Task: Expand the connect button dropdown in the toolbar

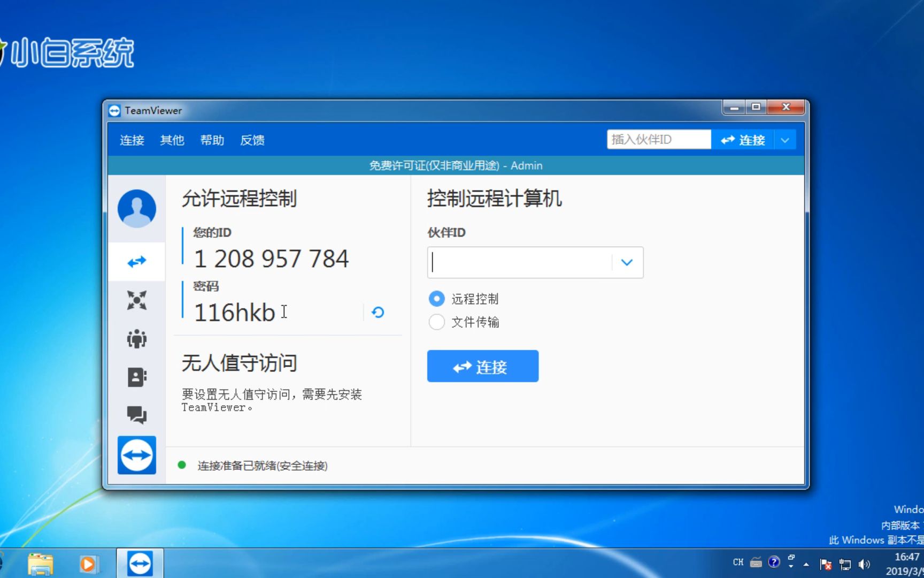Action: (785, 140)
